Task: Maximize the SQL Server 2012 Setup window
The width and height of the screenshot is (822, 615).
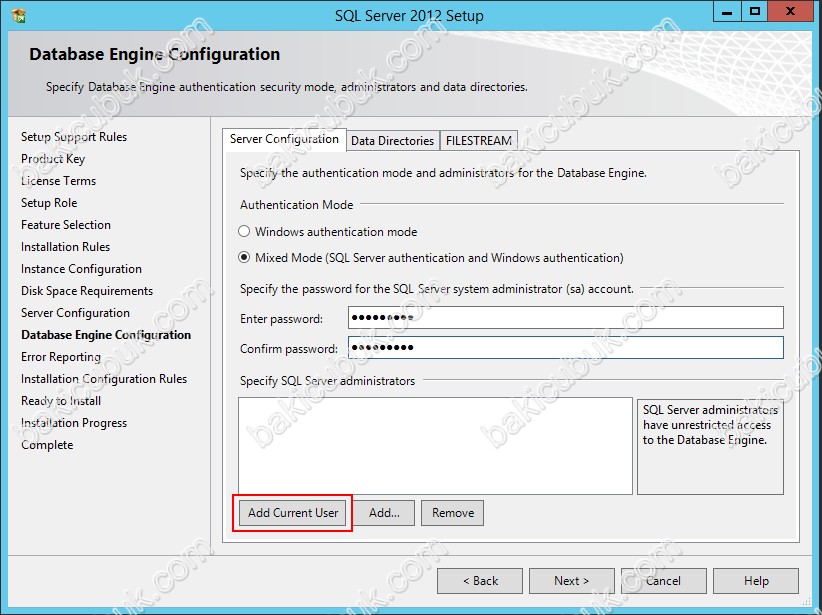Action: pyautogui.click(x=755, y=12)
